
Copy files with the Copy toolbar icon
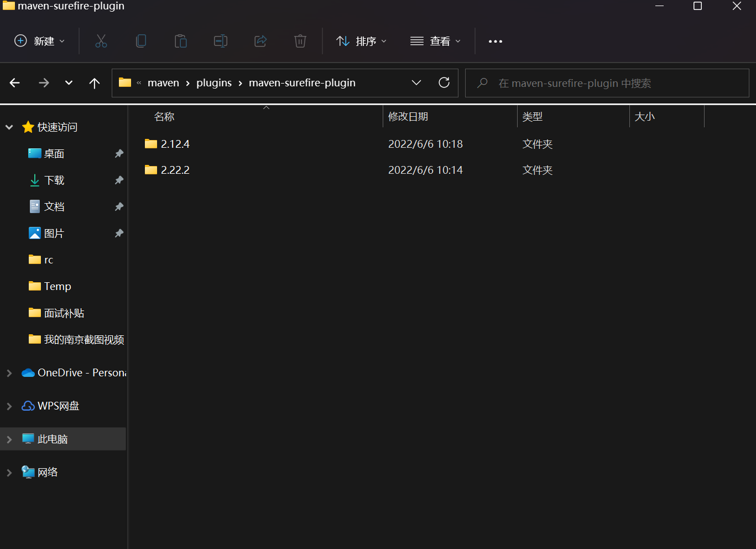141,40
